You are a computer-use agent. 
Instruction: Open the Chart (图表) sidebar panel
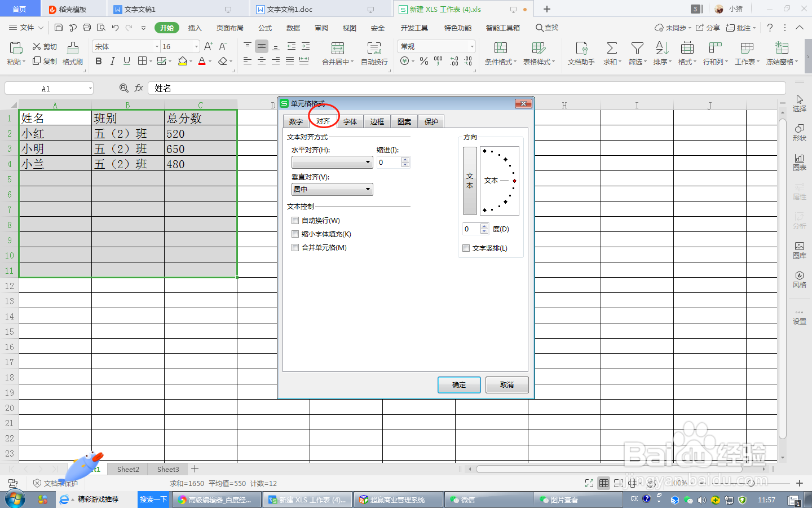point(799,162)
